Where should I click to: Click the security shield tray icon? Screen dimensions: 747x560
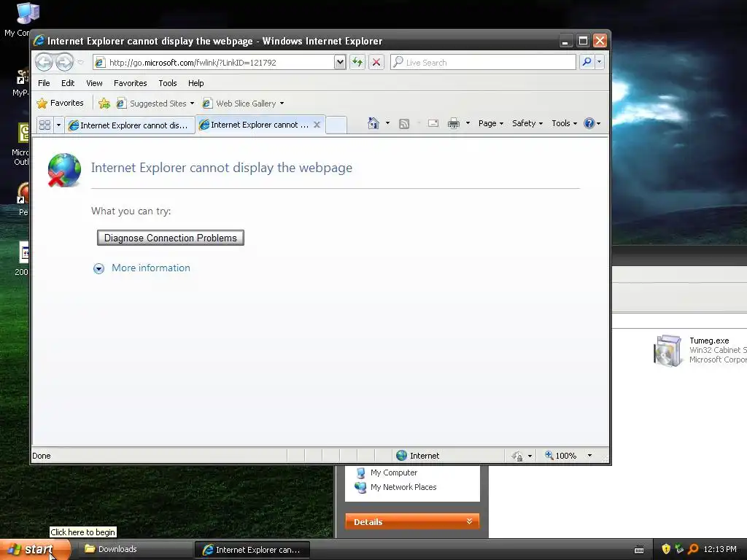(x=666, y=550)
